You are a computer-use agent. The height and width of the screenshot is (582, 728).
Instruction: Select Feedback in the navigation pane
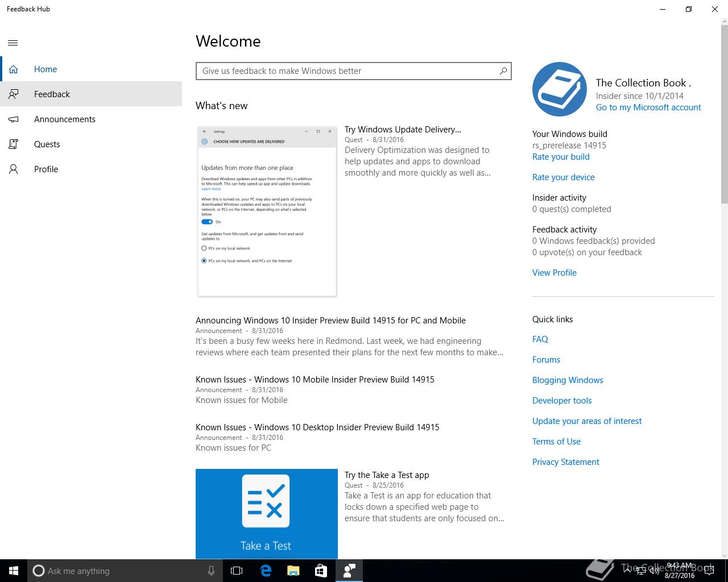[x=91, y=94]
